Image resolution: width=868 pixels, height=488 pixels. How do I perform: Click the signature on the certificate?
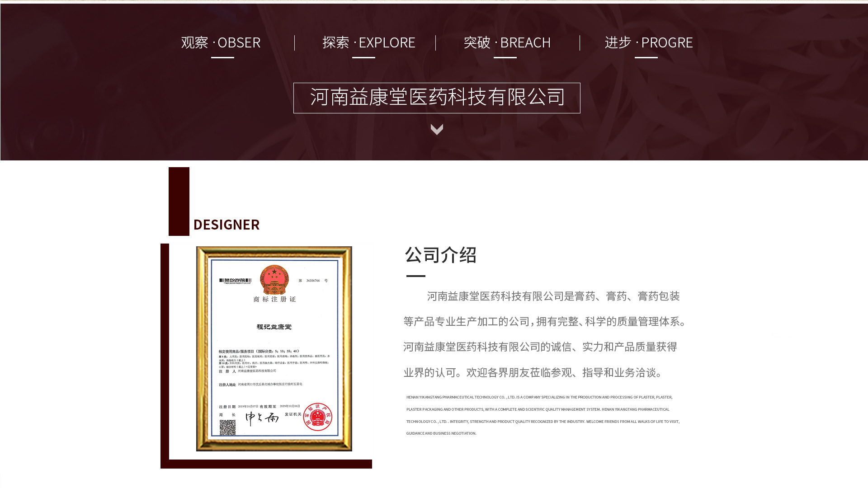[262, 418]
